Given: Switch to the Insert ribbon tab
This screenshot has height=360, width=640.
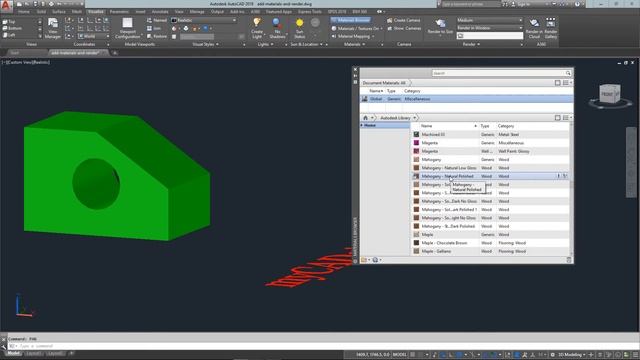Looking at the screenshot, I should tap(140, 12).
